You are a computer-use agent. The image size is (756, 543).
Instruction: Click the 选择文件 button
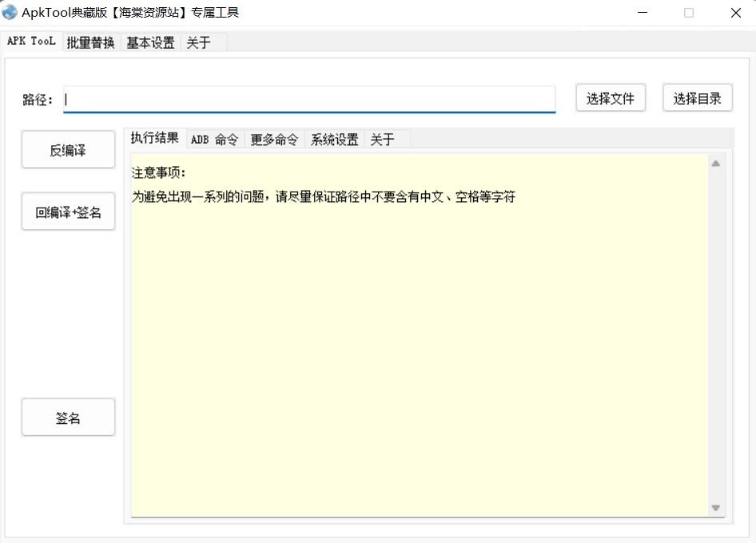point(611,98)
